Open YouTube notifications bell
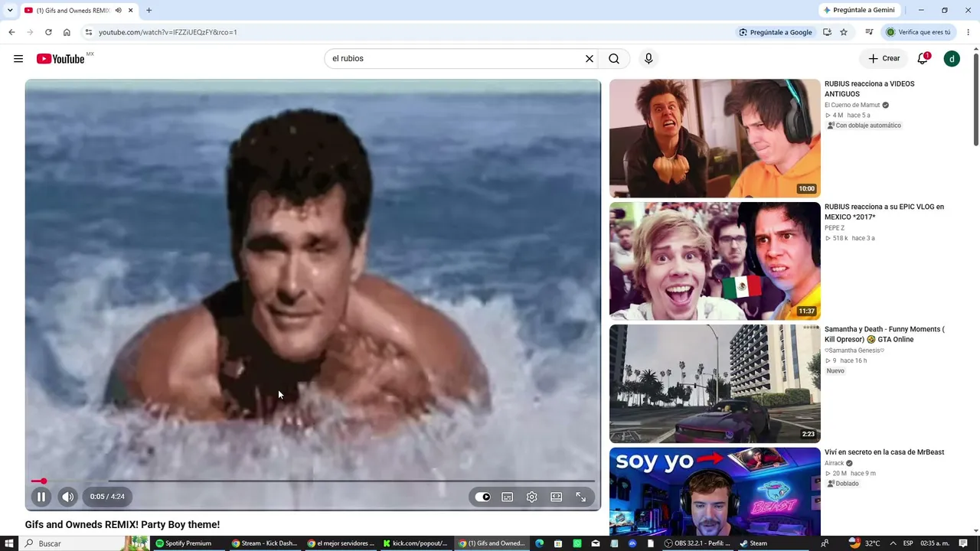This screenshot has height=551, width=980. (x=923, y=58)
